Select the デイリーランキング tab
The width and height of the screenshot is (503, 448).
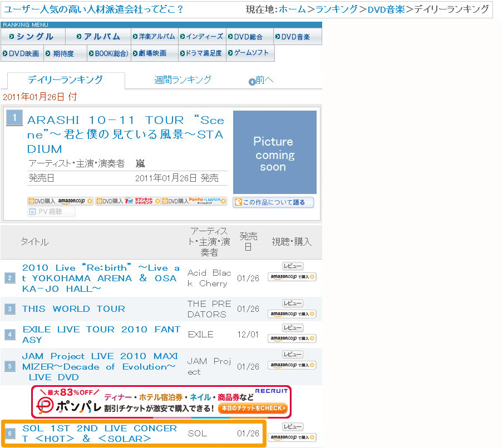coord(66,80)
